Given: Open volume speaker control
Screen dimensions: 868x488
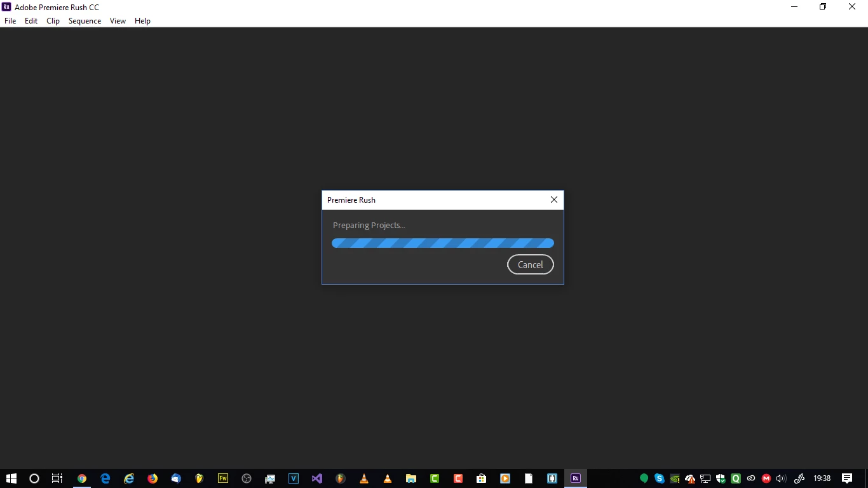Looking at the screenshot, I should click(782, 478).
